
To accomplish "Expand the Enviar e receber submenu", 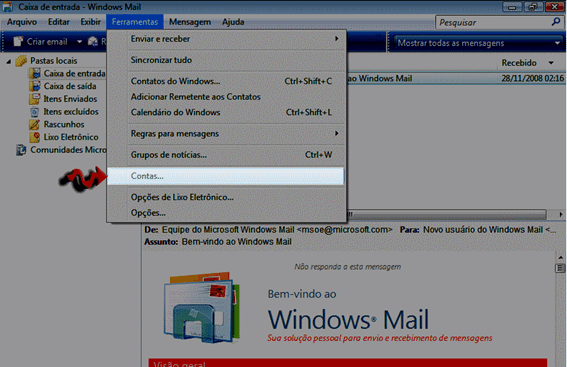I will [337, 38].
